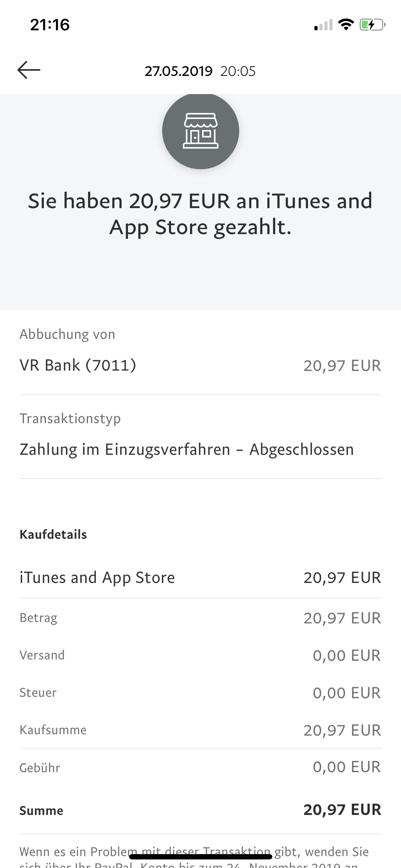Viewport: 401px width, 868px height.
Task: Tap the Summe total amount
Action: (x=342, y=810)
